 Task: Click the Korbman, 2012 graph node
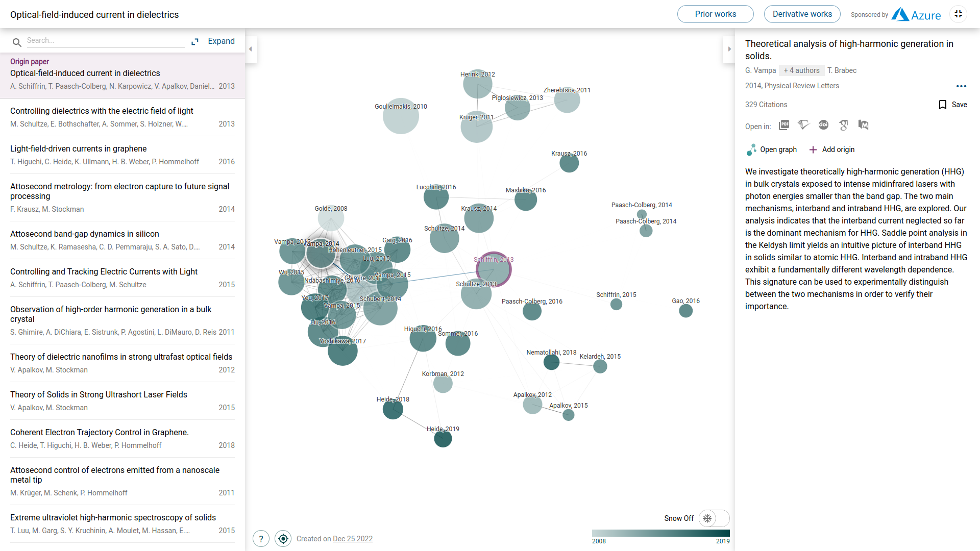[x=443, y=384]
